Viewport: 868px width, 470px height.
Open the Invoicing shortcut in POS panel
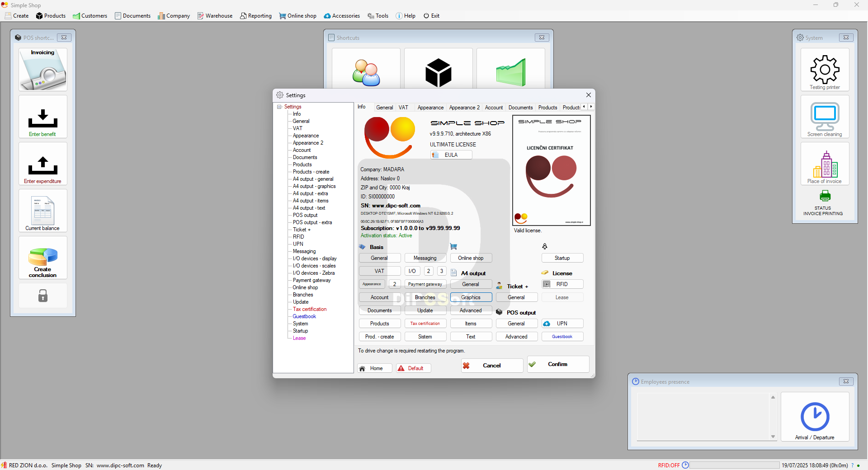coord(43,70)
